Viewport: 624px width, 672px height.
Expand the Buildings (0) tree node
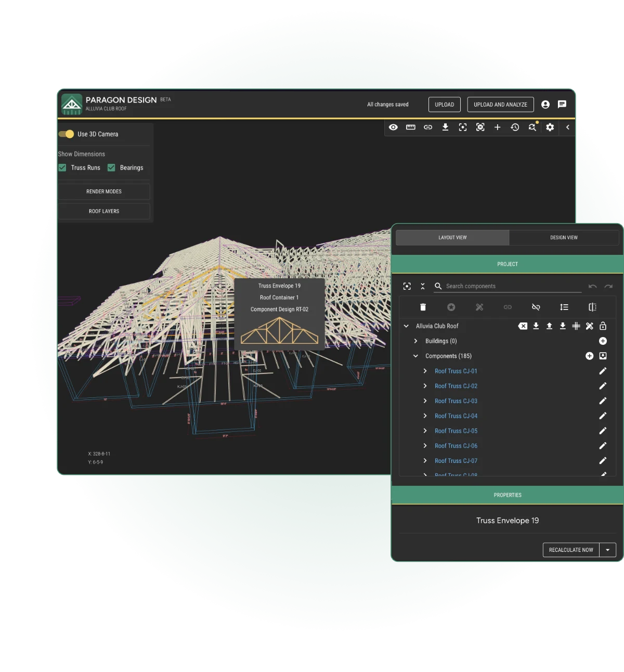[x=415, y=341]
